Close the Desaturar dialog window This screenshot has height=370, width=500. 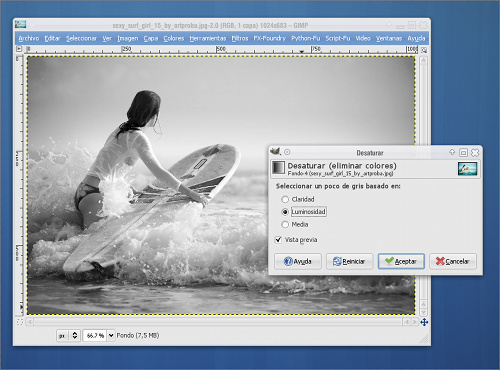pos(475,153)
